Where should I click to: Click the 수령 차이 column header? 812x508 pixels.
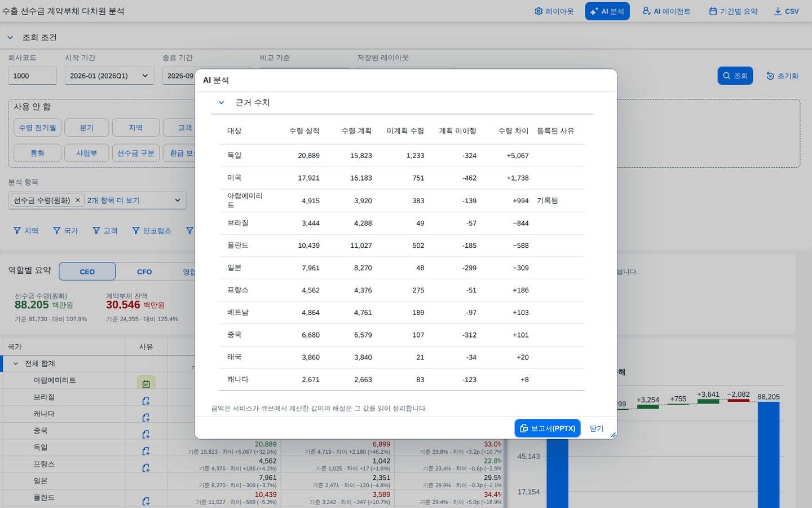pos(513,130)
